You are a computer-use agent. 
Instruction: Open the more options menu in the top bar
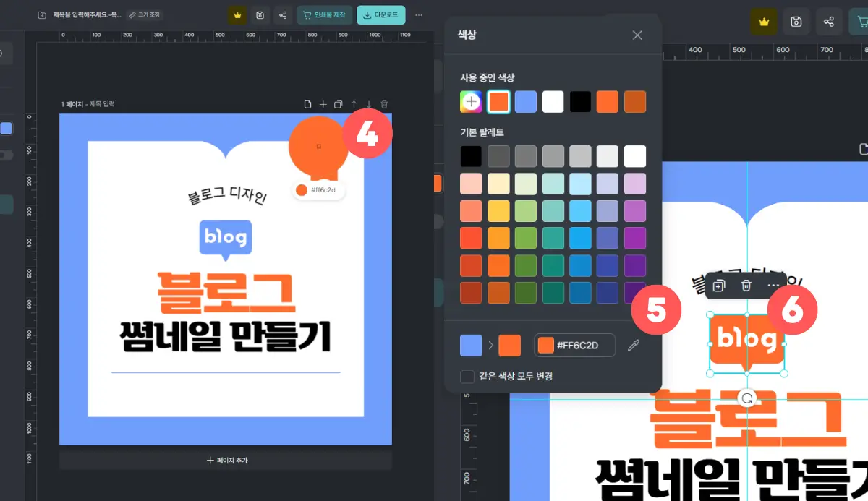tap(418, 14)
